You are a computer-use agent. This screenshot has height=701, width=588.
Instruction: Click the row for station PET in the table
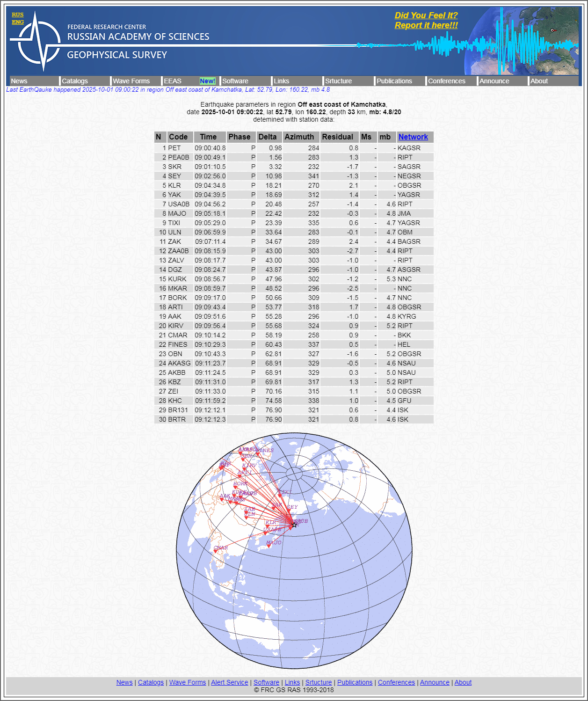293,148
